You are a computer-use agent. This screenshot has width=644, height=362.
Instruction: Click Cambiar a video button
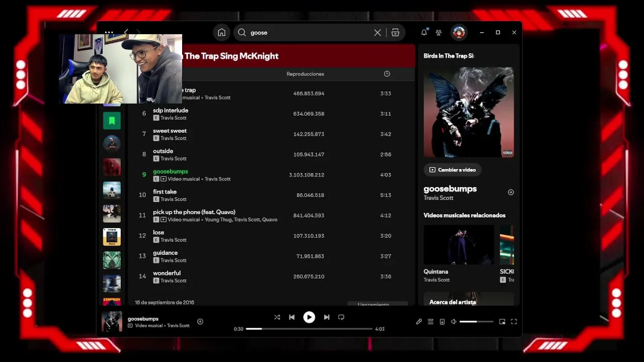(452, 170)
